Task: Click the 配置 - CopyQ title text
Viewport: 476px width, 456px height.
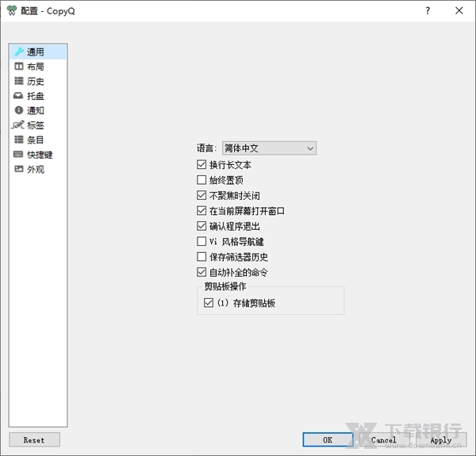Action: (x=48, y=11)
